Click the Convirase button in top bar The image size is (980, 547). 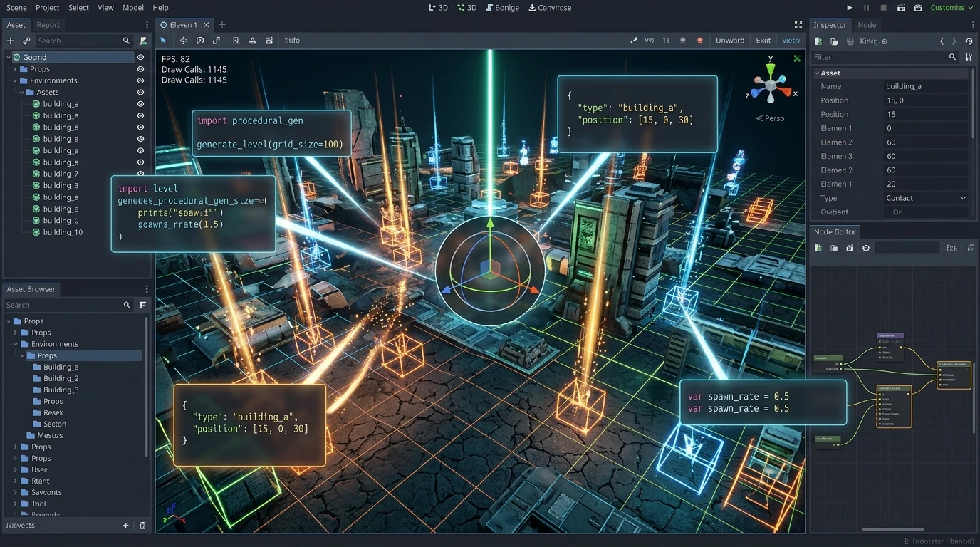point(550,8)
